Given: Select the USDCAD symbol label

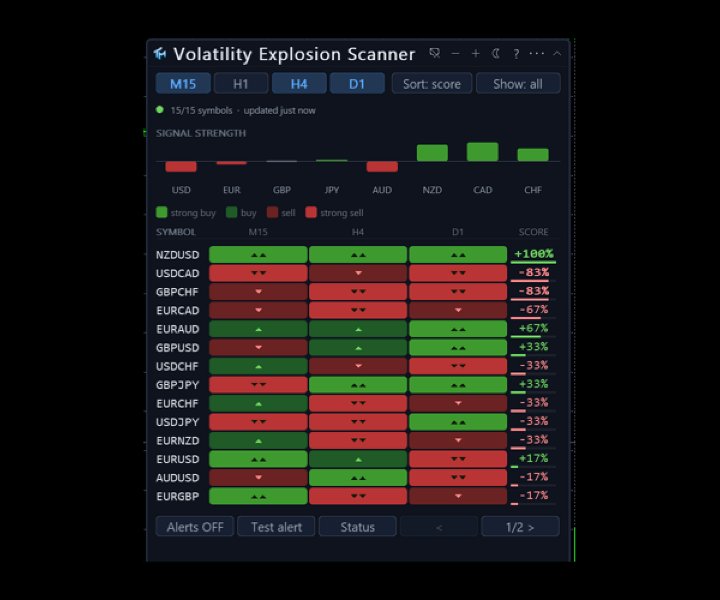Looking at the screenshot, I should (x=178, y=273).
